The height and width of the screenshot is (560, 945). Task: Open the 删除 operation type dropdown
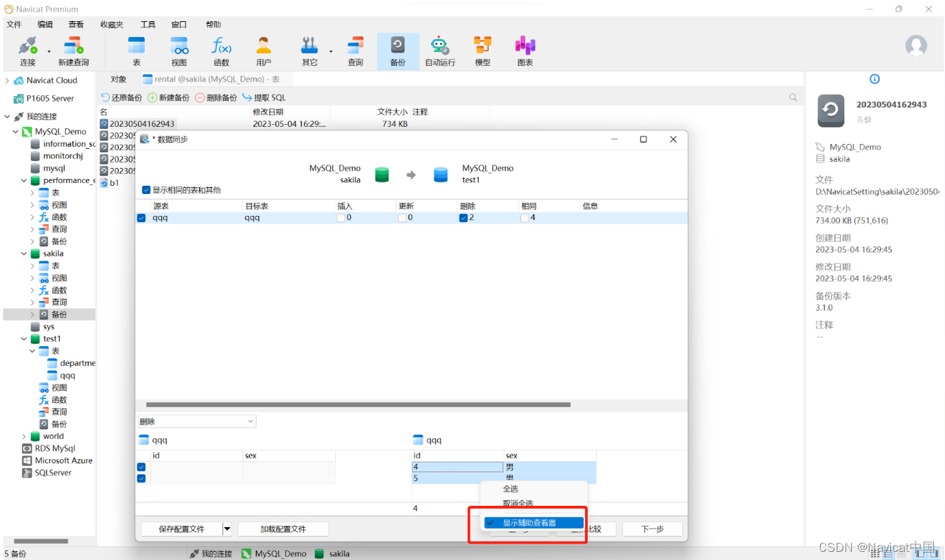[197, 421]
